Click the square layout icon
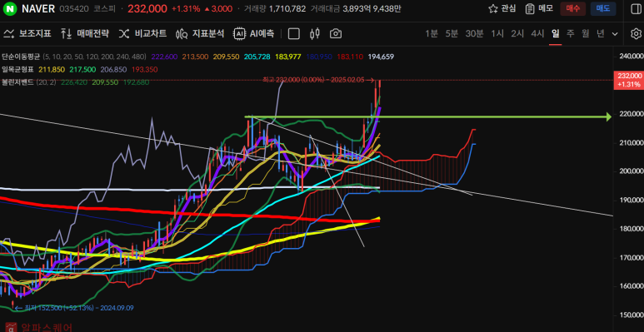Viewport: 644px width, 332px height. pyautogui.click(x=293, y=33)
